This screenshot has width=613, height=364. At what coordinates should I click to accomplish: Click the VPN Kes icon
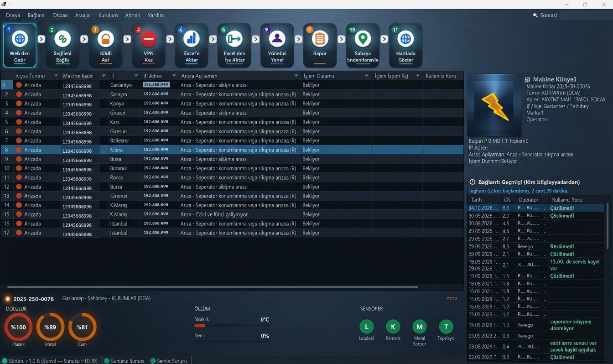point(149,39)
